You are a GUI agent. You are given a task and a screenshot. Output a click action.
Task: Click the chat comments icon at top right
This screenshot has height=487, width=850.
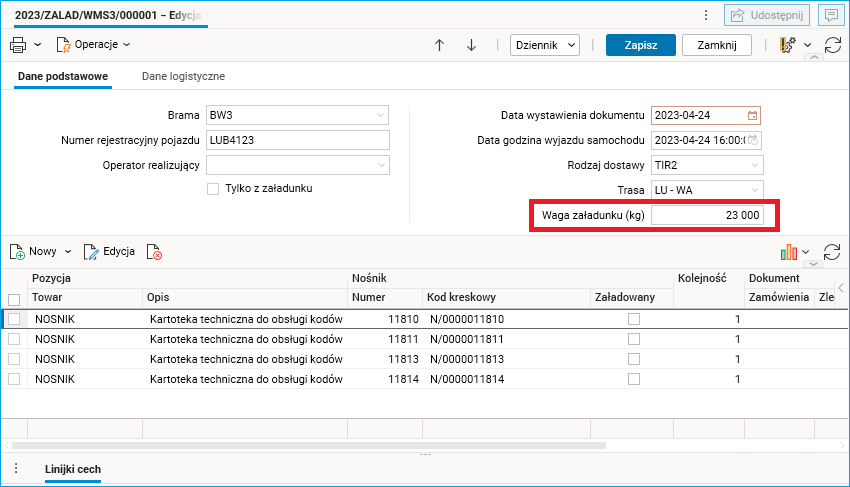point(829,15)
